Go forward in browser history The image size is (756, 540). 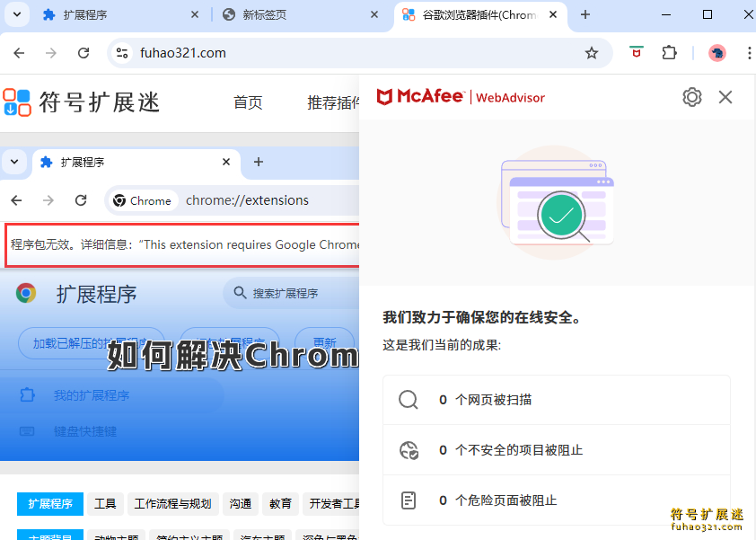pyautogui.click(x=50, y=53)
